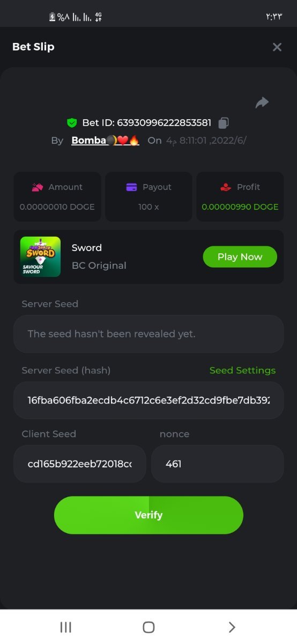Select the nonce field showing 461
The width and height of the screenshot is (297, 644).
[218, 464]
